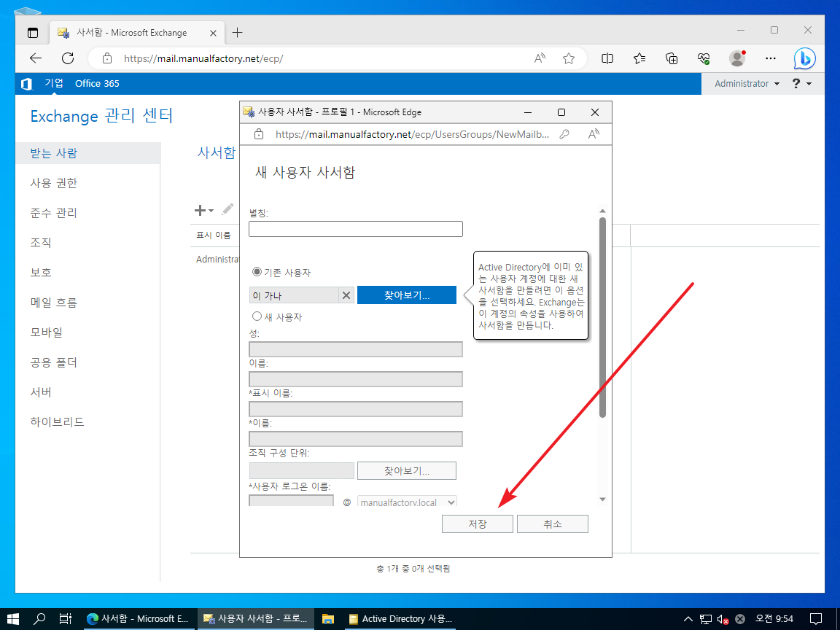Screen dimensions: 840x630
Task: Click the 별칭 alias input field
Action: [356, 229]
